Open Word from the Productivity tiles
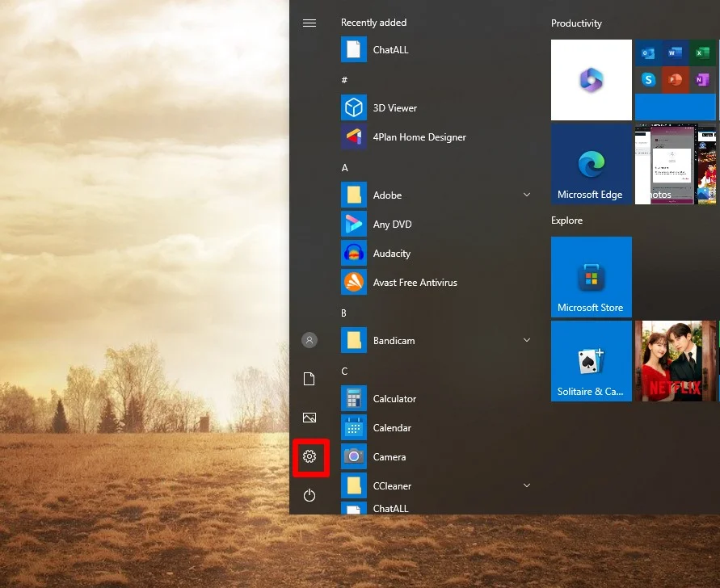Image resolution: width=720 pixels, height=588 pixels. (x=676, y=52)
